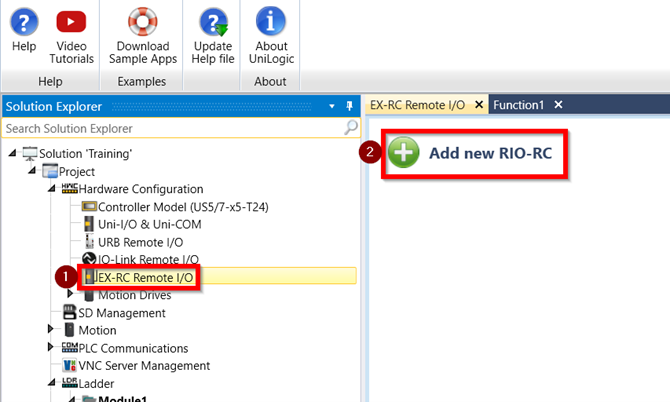Open the Help icon in ribbon
Image resolution: width=670 pixels, height=402 pixels.
[x=24, y=22]
